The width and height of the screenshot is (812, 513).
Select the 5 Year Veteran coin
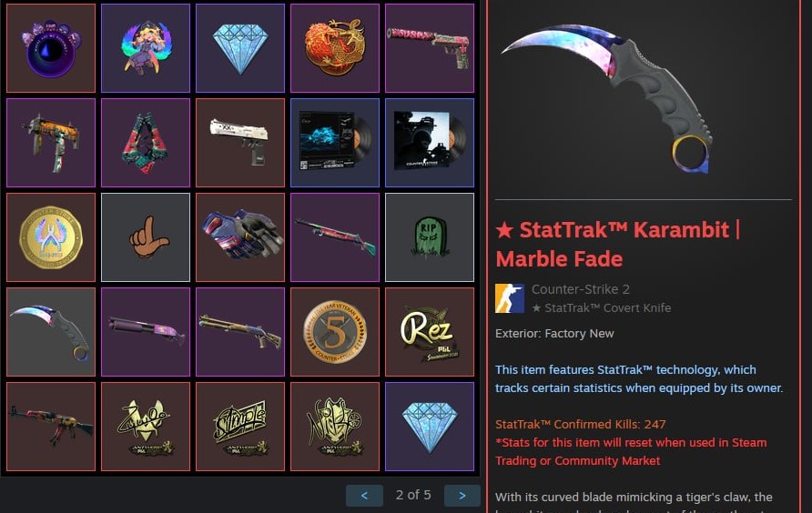(334, 332)
